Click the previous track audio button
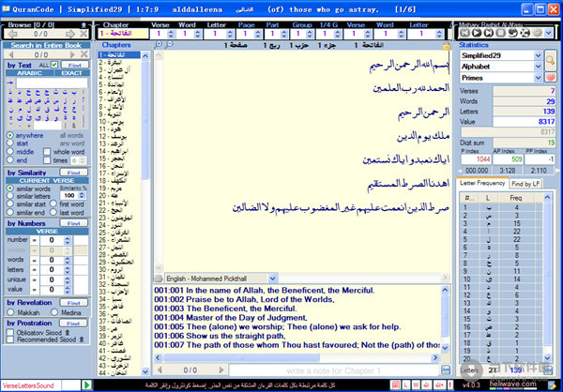Image resolution: width=563 pixels, height=392 pixels. (x=465, y=33)
